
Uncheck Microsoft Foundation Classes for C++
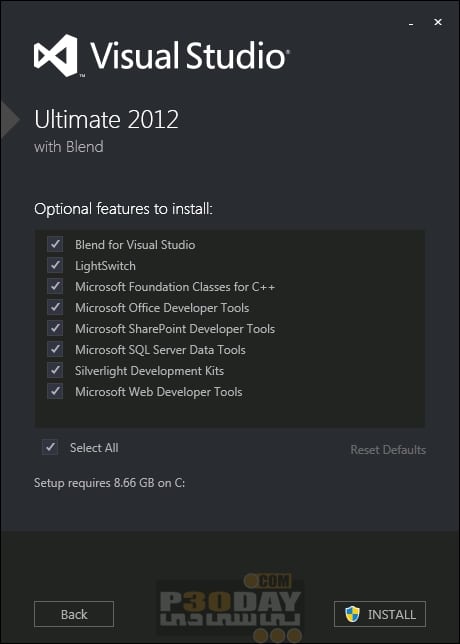click(x=55, y=286)
